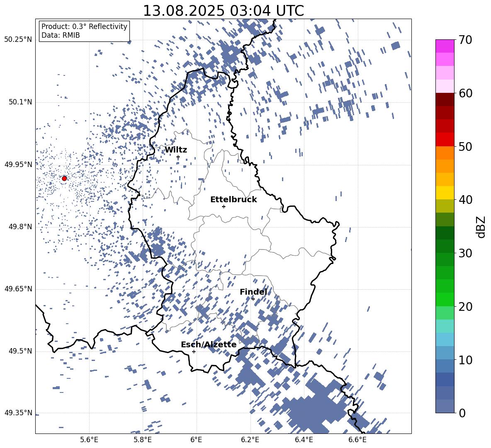Click the '6.4°E' longitude label

pos(304,440)
